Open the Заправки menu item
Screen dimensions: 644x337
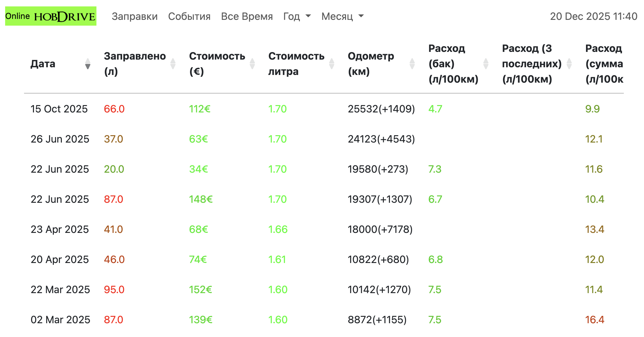[x=135, y=16]
